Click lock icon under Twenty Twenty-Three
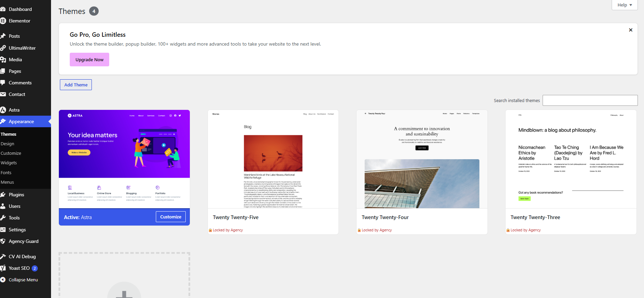The height and width of the screenshot is (298, 644). (508, 230)
